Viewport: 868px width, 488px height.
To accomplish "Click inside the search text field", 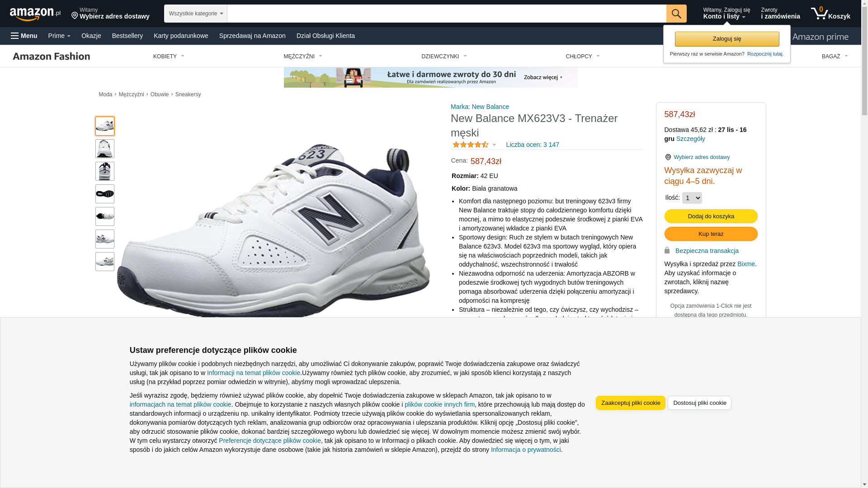I will pyautogui.click(x=447, y=14).
